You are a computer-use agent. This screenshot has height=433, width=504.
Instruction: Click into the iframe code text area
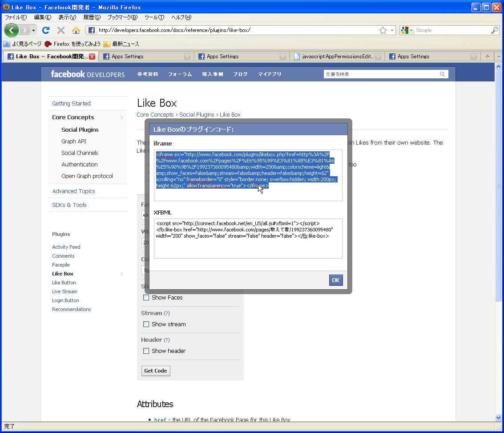tap(248, 175)
